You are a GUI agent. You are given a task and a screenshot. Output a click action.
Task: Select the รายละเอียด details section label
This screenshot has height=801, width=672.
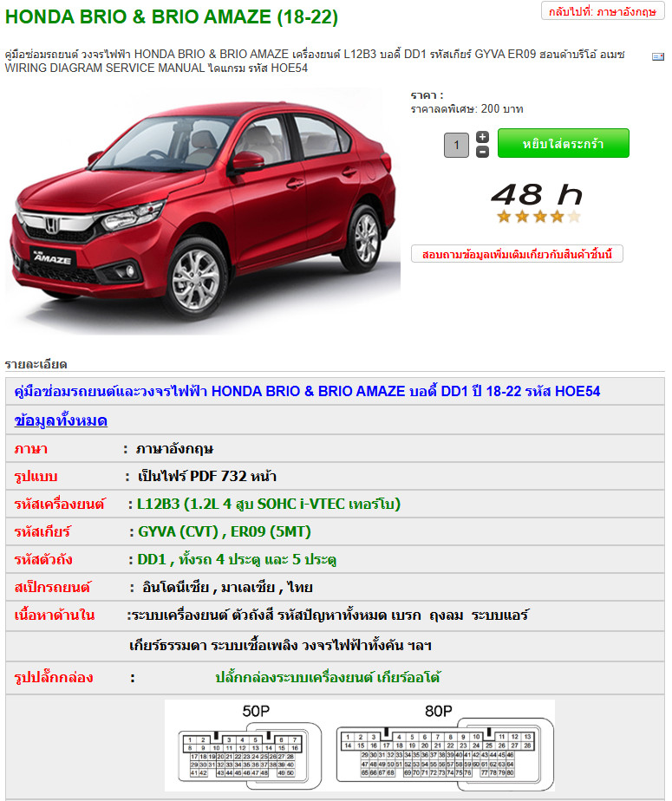[36, 364]
